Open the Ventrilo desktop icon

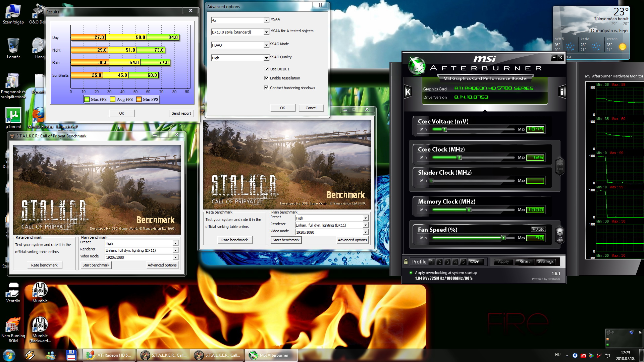13,292
